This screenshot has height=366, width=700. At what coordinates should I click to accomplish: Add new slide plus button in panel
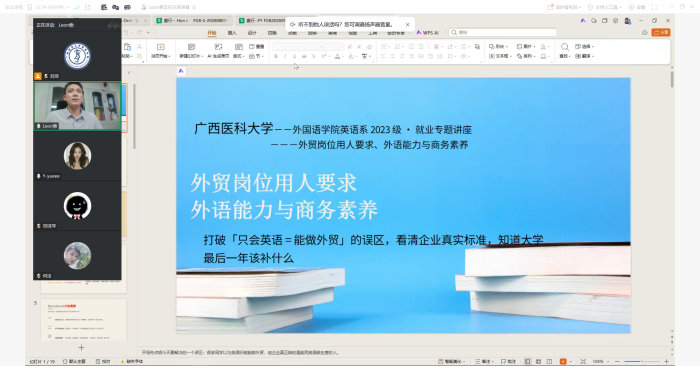point(81,347)
